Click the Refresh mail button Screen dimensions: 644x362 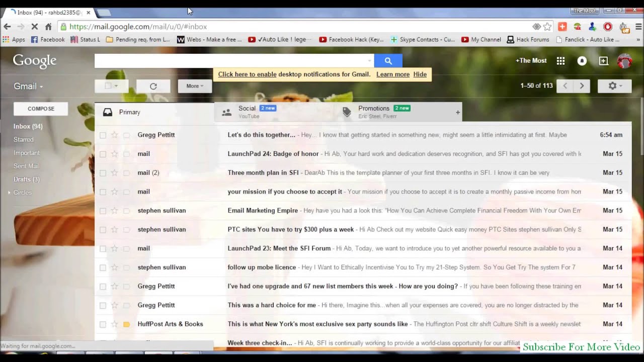point(153,86)
